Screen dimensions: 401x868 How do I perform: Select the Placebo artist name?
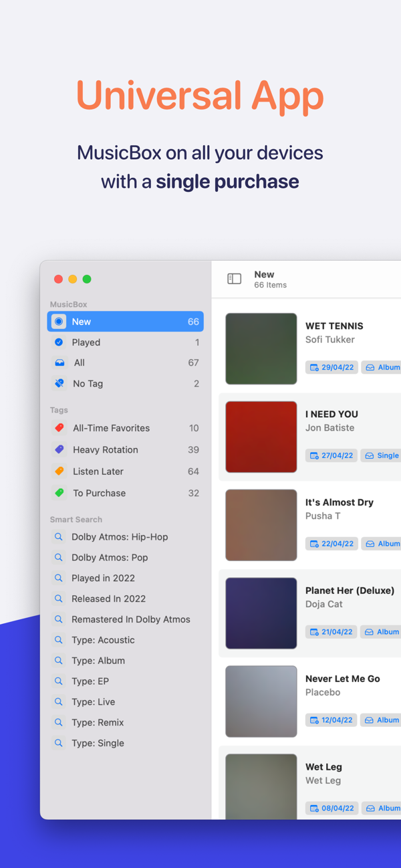coord(323,692)
